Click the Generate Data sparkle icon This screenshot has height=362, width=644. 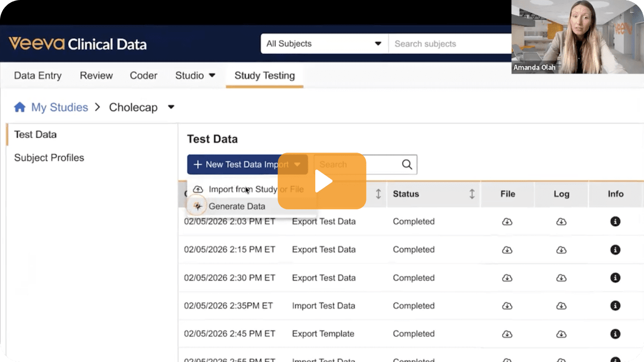pyautogui.click(x=198, y=206)
